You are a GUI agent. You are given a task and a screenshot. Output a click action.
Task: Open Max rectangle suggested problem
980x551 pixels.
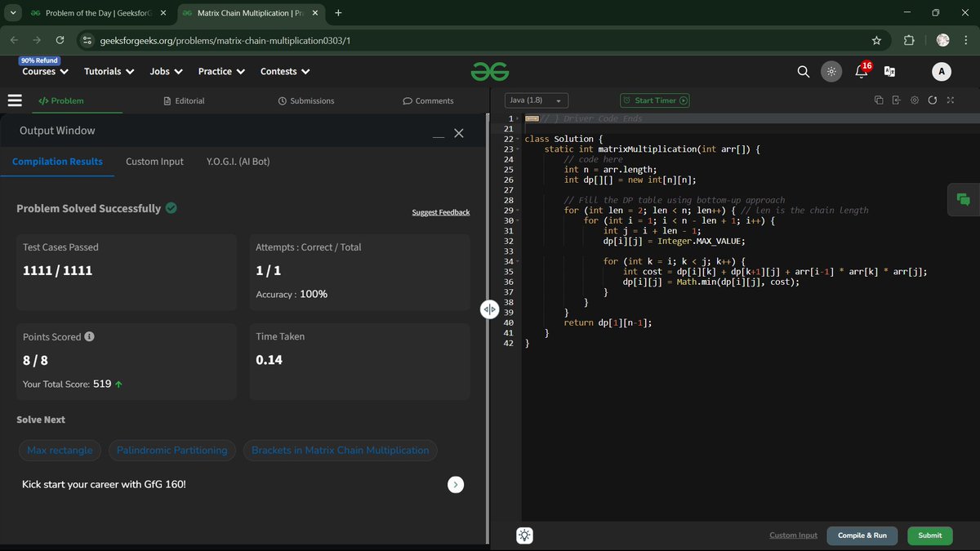pos(60,451)
